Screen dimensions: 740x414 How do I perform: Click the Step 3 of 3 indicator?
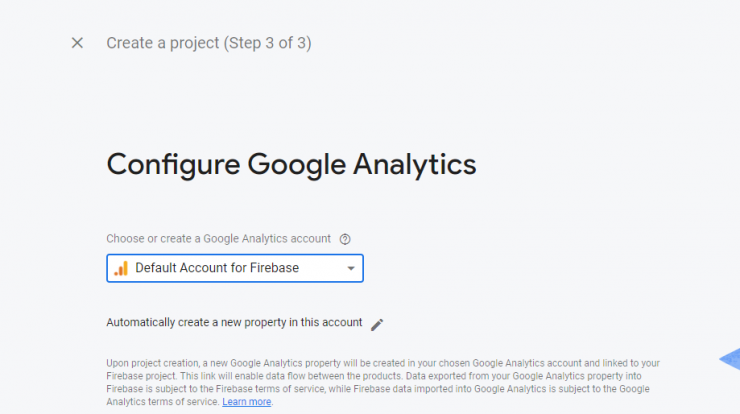(268, 43)
